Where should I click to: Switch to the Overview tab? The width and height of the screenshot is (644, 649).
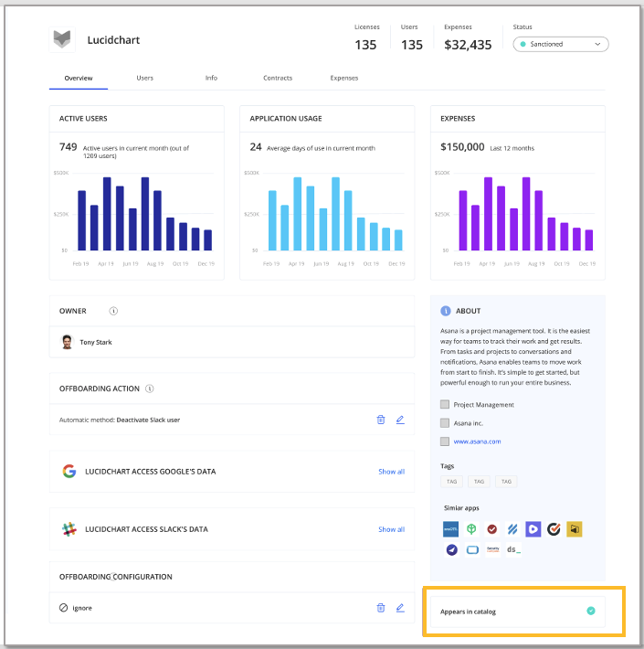(x=79, y=78)
